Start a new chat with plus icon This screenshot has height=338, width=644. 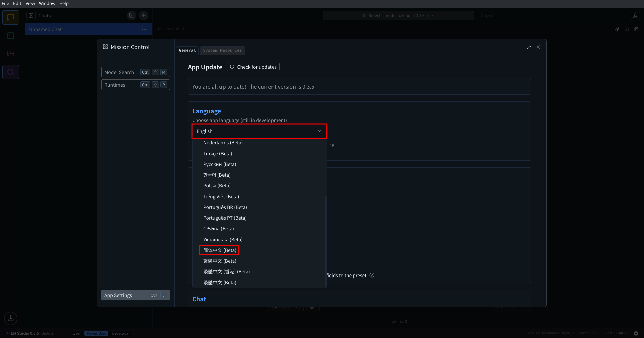pos(144,15)
